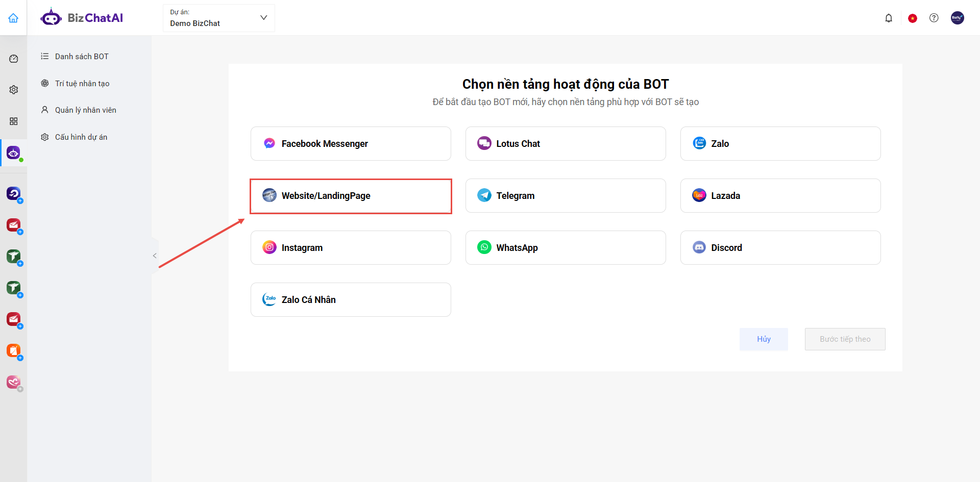Click the Facebook Messenger icon
The height and width of the screenshot is (482, 980).
click(269, 144)
